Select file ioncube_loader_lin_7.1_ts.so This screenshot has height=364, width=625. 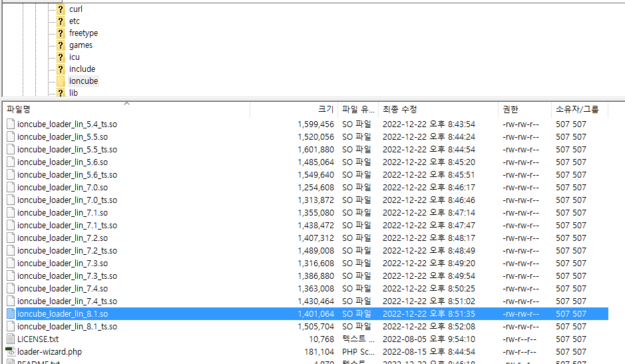[x=67, y=226]
